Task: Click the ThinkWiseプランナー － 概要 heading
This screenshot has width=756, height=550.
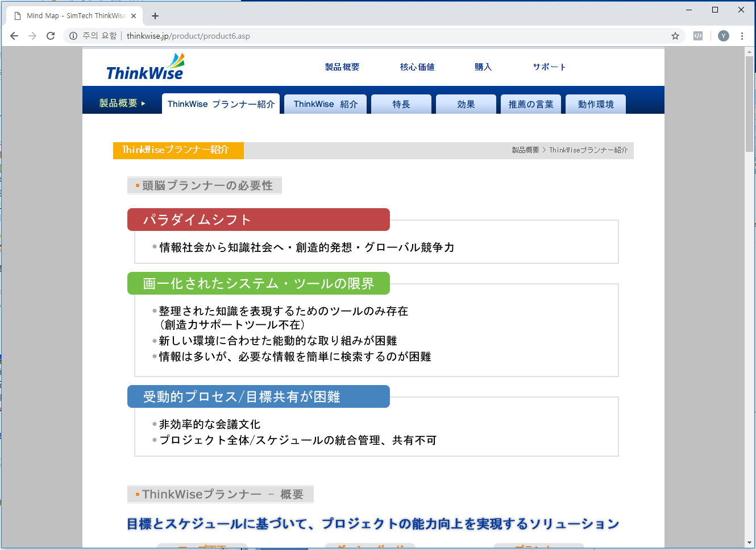Action: pyautogui.click(x=221, y=494)
